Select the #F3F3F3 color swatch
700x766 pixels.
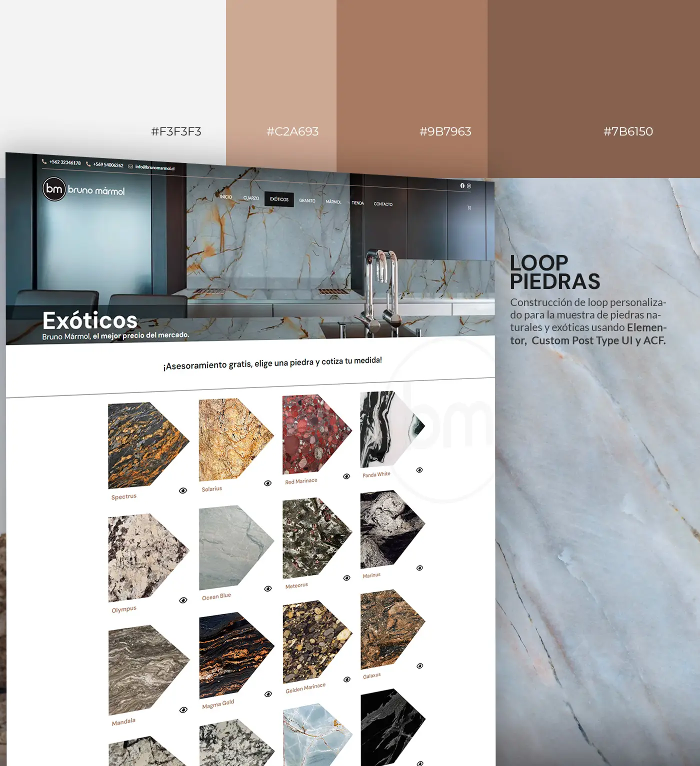point(113,75)
